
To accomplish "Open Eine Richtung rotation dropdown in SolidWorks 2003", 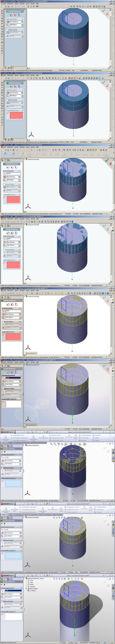I will coord(22,93).
